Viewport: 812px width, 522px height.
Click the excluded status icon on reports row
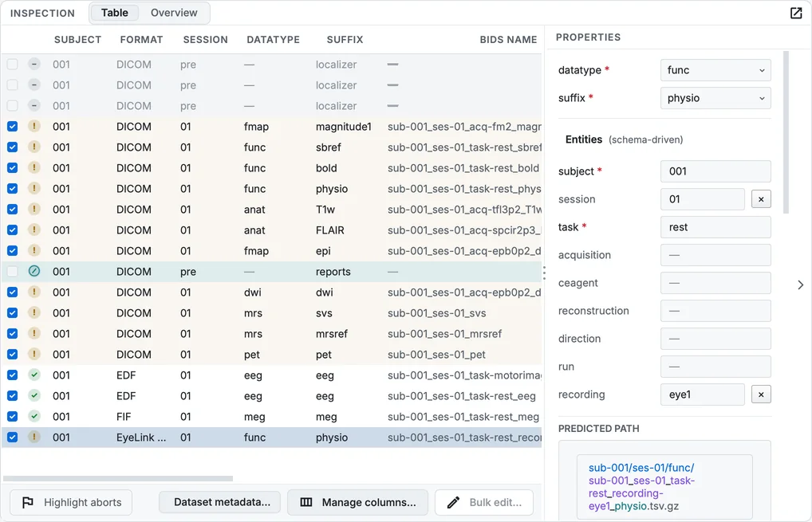(x=34, y=271)
